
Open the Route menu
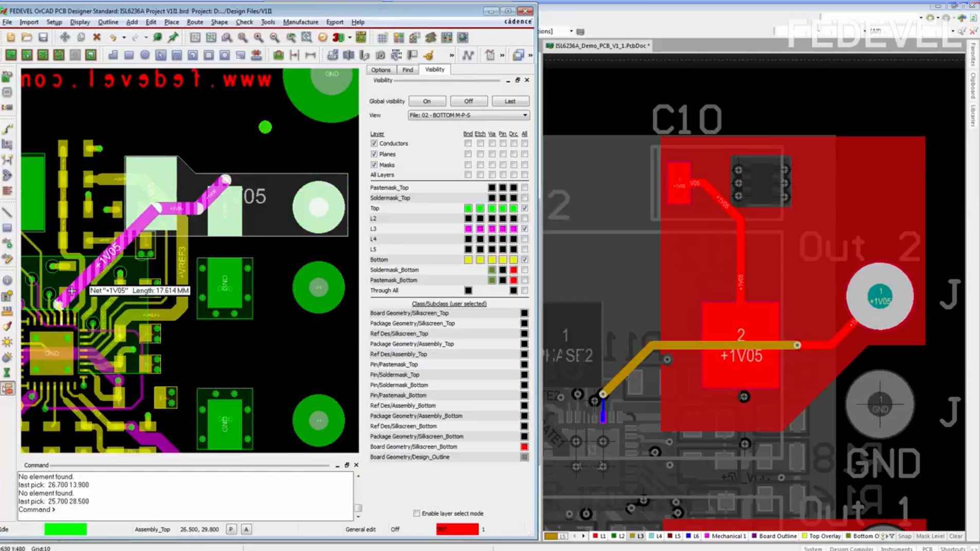(194, 22)
